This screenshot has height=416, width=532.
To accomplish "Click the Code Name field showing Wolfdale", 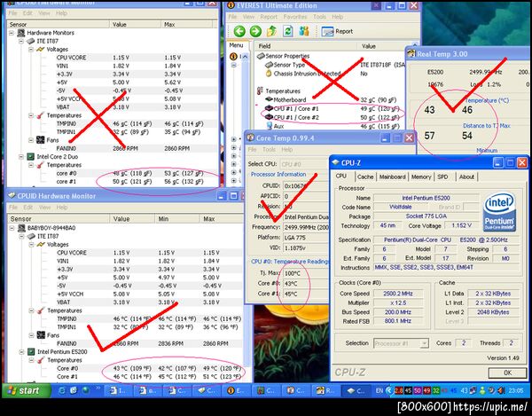I will click(x=401, y=207).
